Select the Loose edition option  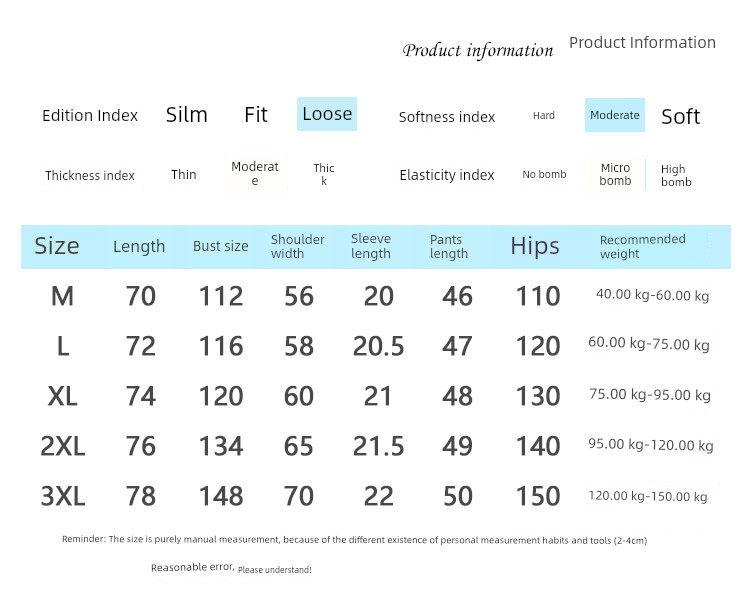point(327,114)
